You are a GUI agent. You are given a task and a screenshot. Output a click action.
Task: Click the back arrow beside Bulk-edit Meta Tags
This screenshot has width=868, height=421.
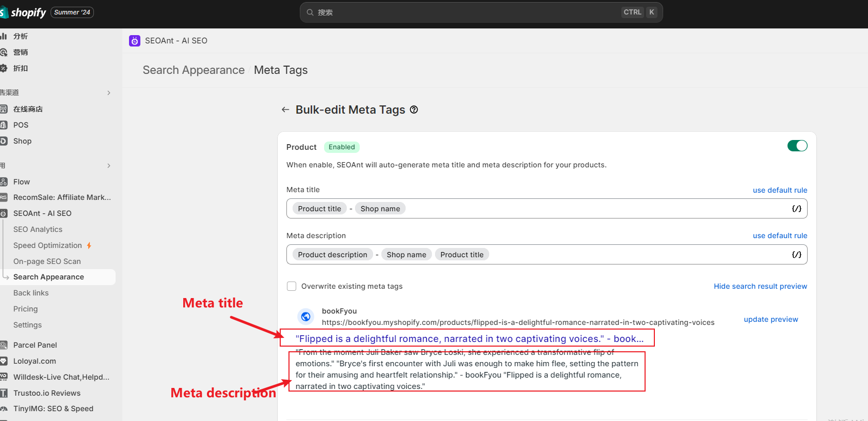(x=285, y=110)
